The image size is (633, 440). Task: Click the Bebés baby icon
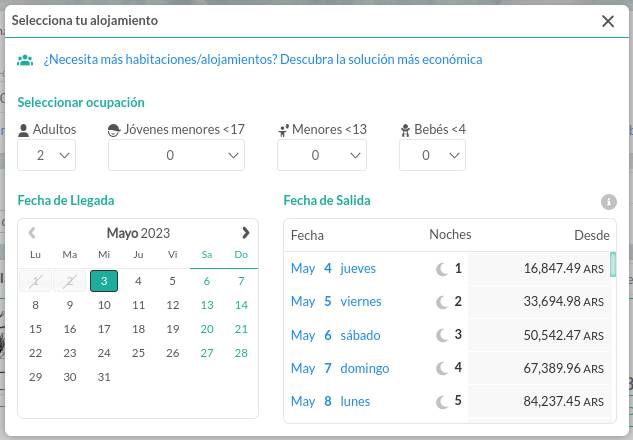405,130
